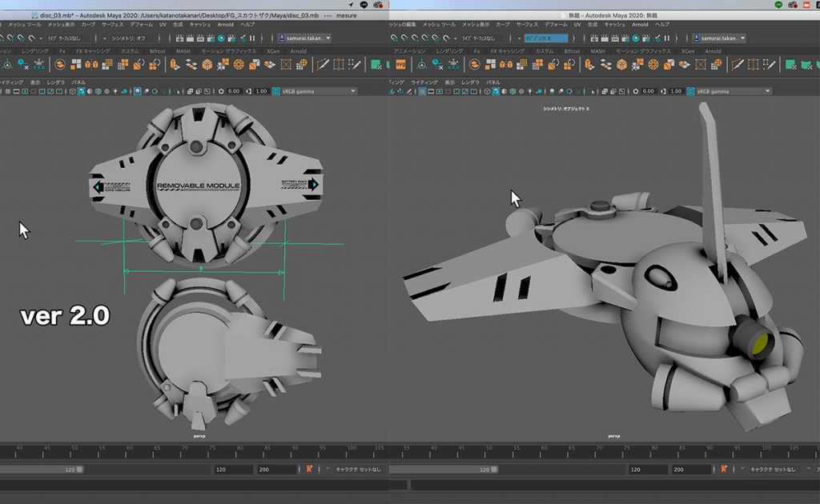820x504 pixels.
Task: Open the シンメトリ: オフ symmetry dropdown
Action: pyautogui.click(x=128, y=37)
